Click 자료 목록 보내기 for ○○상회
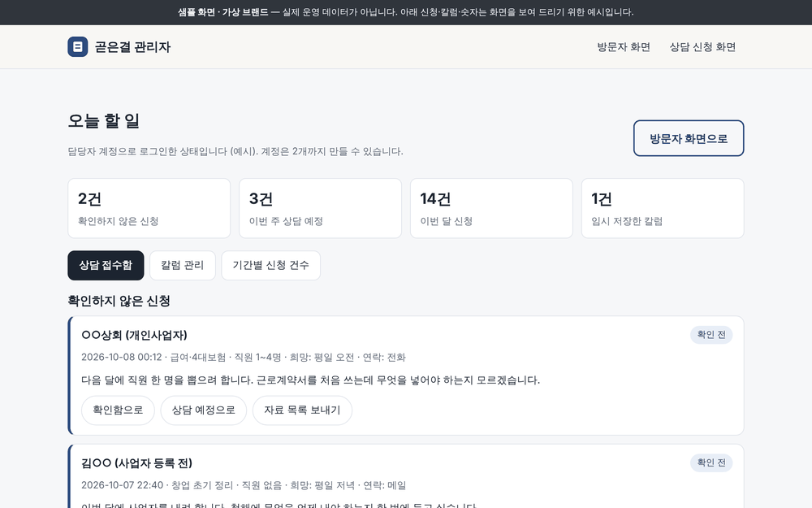The height and width of the screenshot is (508, 812). tap(302, 410)
